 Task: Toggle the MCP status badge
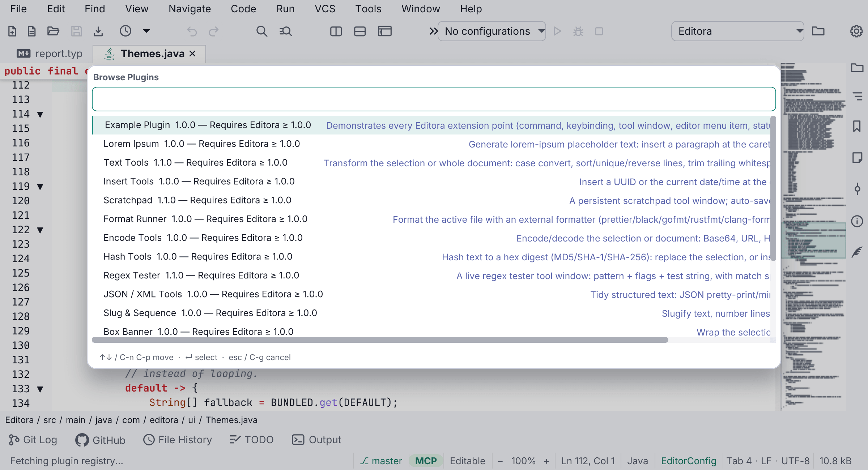tap(426, 461)
